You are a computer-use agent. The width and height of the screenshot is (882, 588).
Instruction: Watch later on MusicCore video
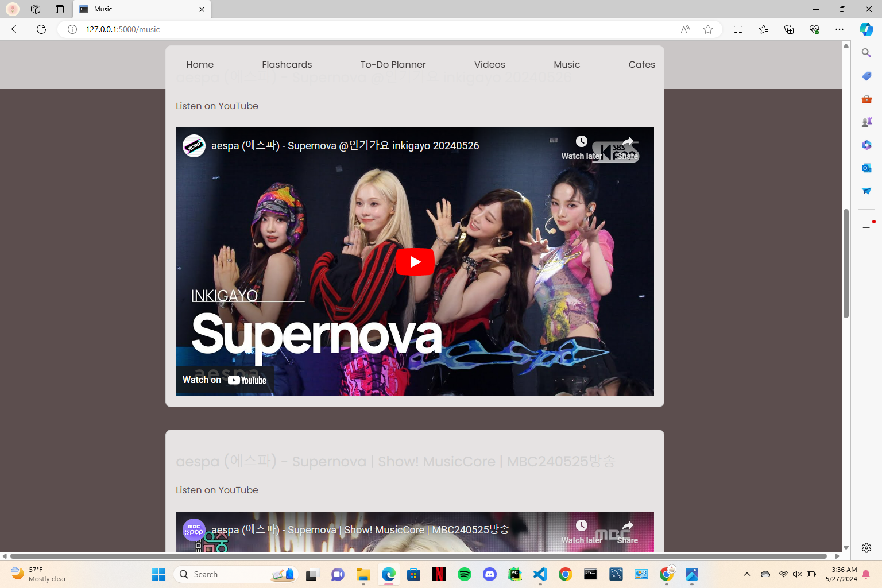[582, 532]
